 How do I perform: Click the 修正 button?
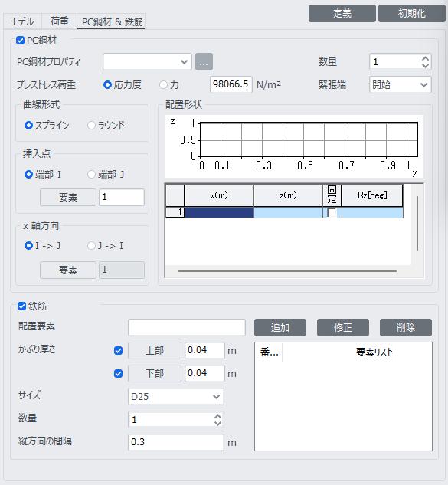[x=343, y=328]
